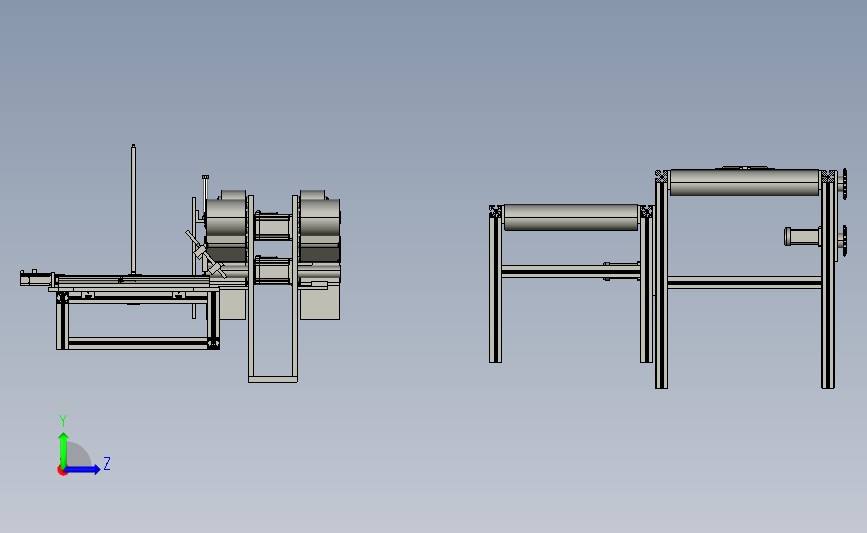Select the tall vertical rod on the left machine
Image resolution: width=867 pixels, height=533 pixels.
click(x=133, y=210)
